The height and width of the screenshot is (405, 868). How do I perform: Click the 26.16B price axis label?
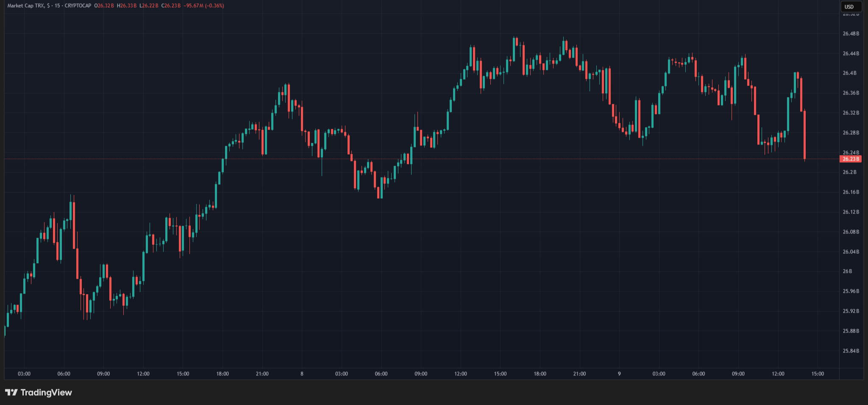pyautogui.click(x=851, y=192)
